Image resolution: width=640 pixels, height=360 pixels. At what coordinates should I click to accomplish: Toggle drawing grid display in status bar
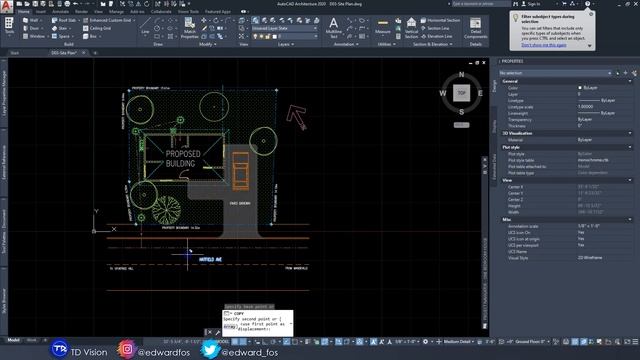(235, 342)
